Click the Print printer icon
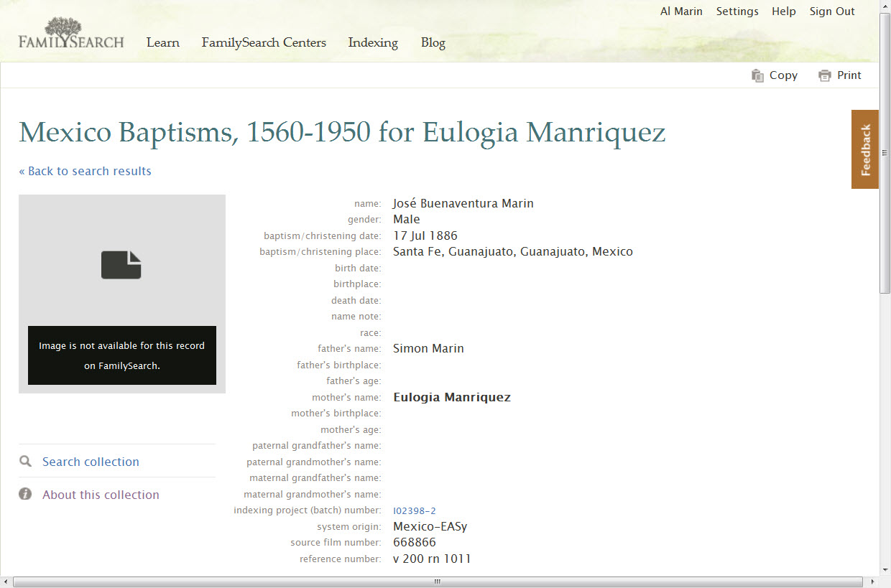 (825, 75)
